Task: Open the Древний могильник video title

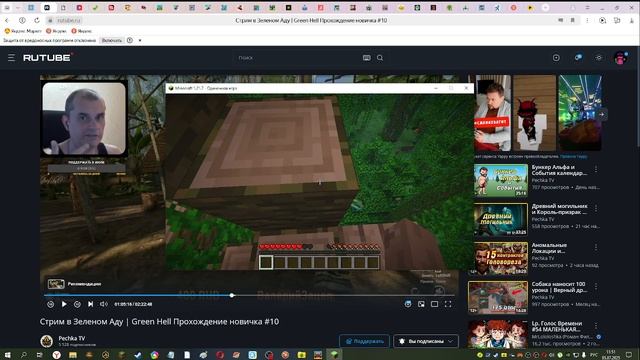Action: [x=559, y=209]
